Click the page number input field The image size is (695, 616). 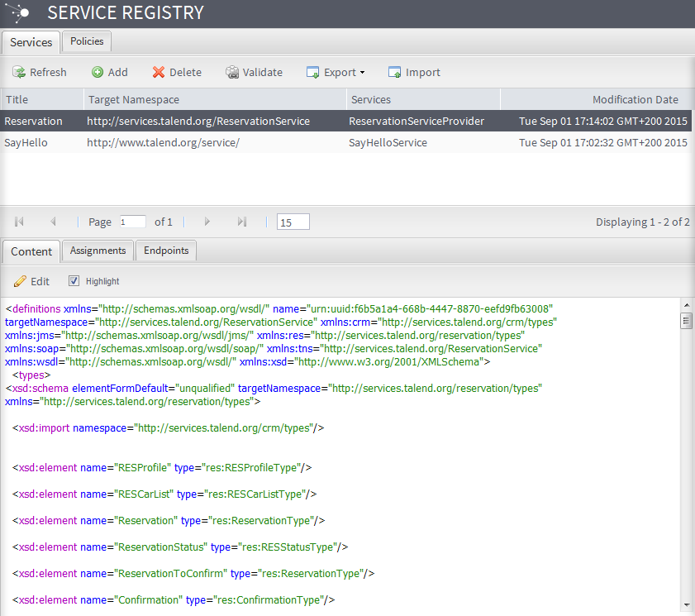132,222
